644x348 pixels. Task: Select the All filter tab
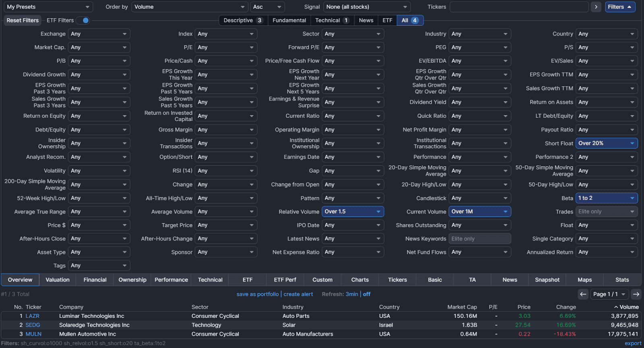(x=410, y=20)
